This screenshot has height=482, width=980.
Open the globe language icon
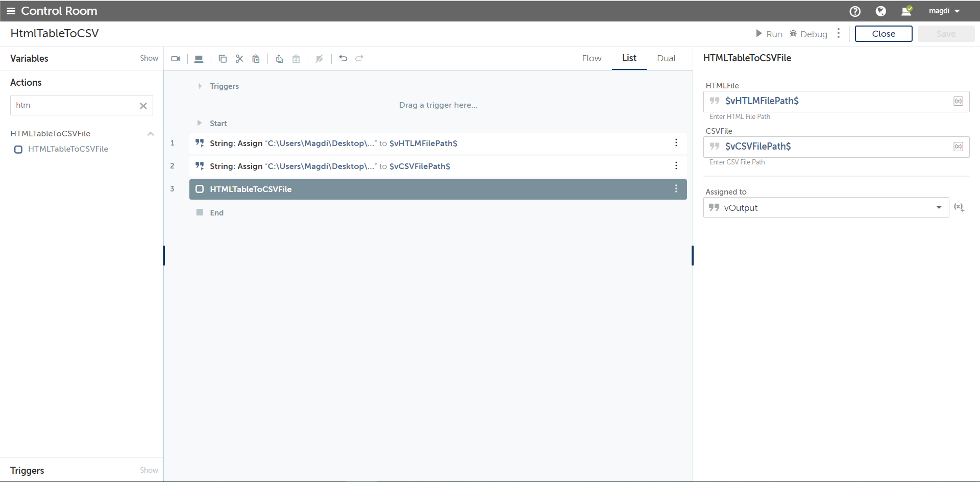point(880,11)
